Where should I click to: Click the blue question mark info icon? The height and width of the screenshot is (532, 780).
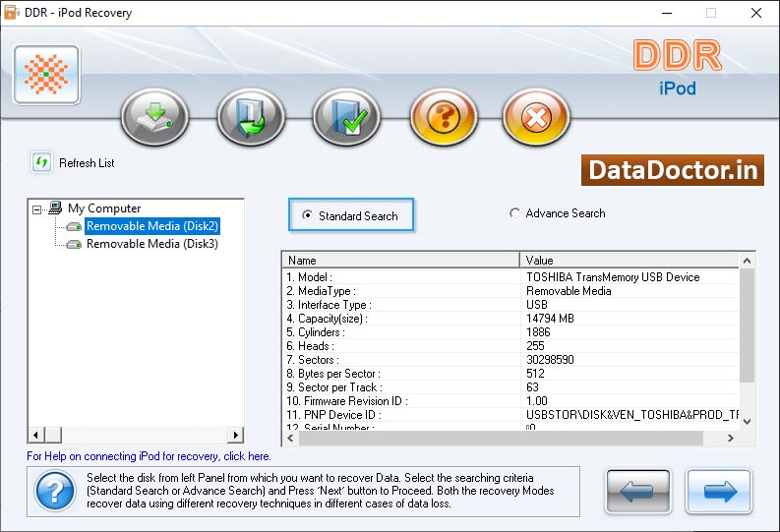(55, 492)
